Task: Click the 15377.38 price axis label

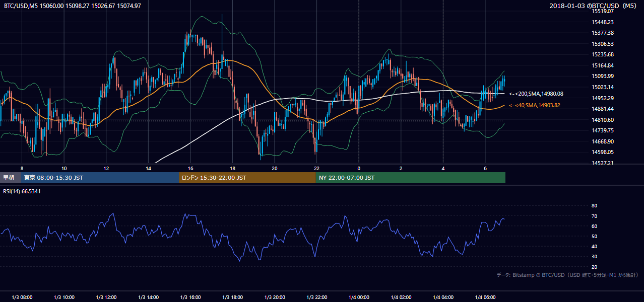Action: coord(603,33)
